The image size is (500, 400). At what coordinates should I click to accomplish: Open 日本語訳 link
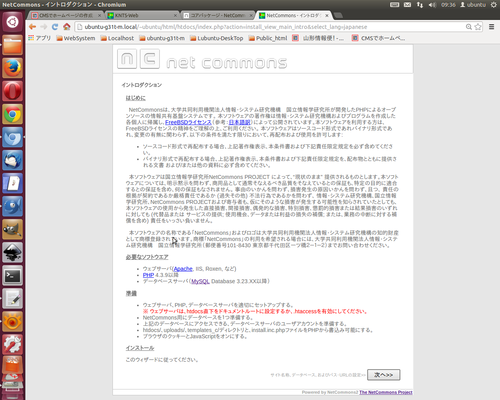pos(239,122)
